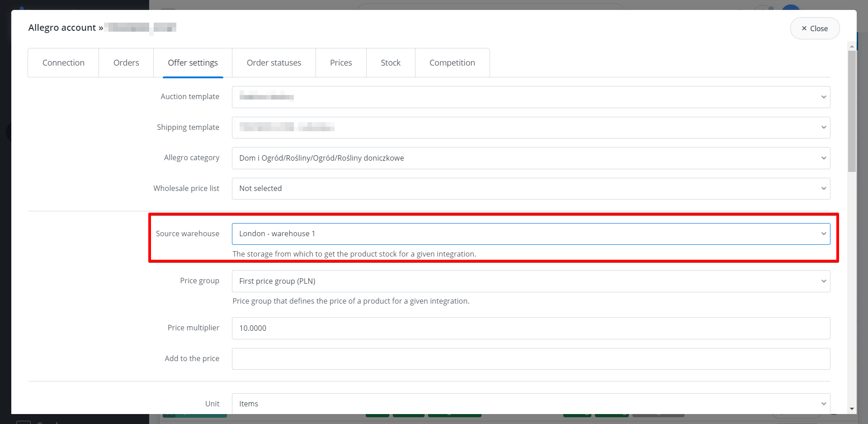Expand the Unit dropdown showing Items

(531, 404)
